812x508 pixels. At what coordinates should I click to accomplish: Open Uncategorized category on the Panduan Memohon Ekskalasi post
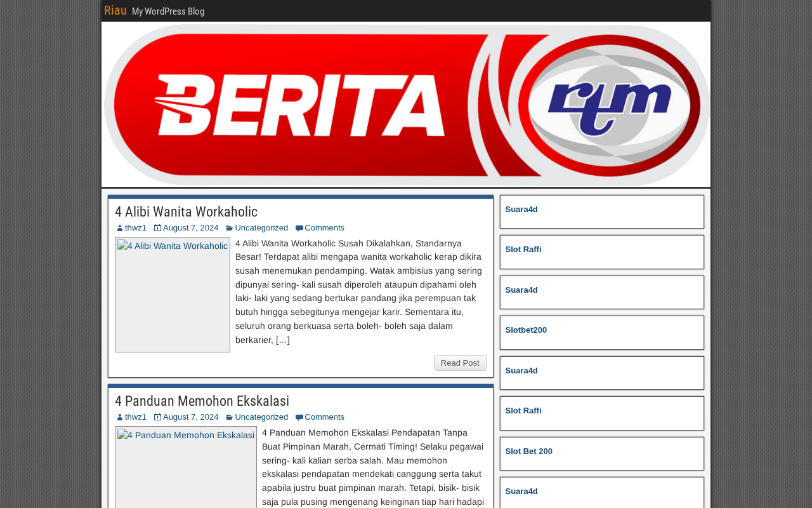coord(261,417)
